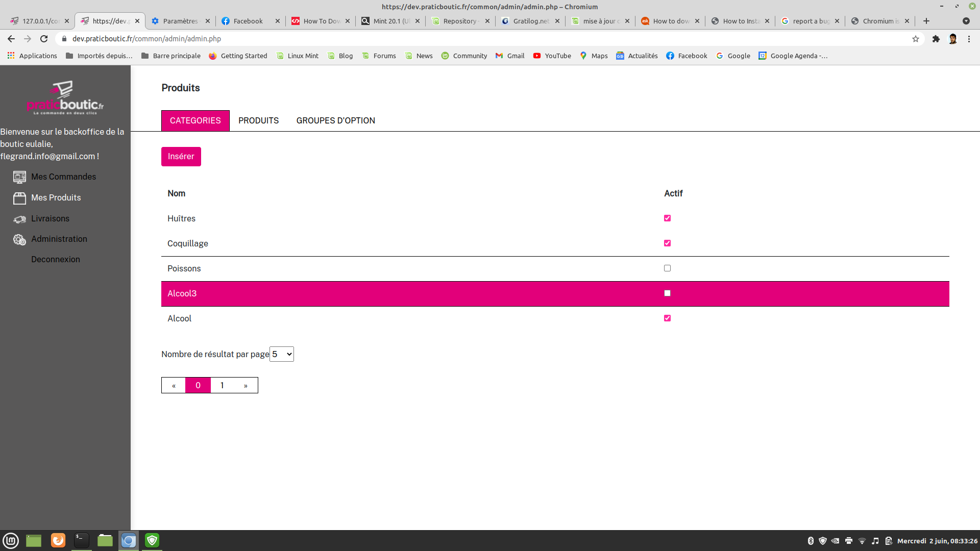Bookmark page with star icon
Image resolution: width=980 pixels, height=551 pixels.
(916, 39)
